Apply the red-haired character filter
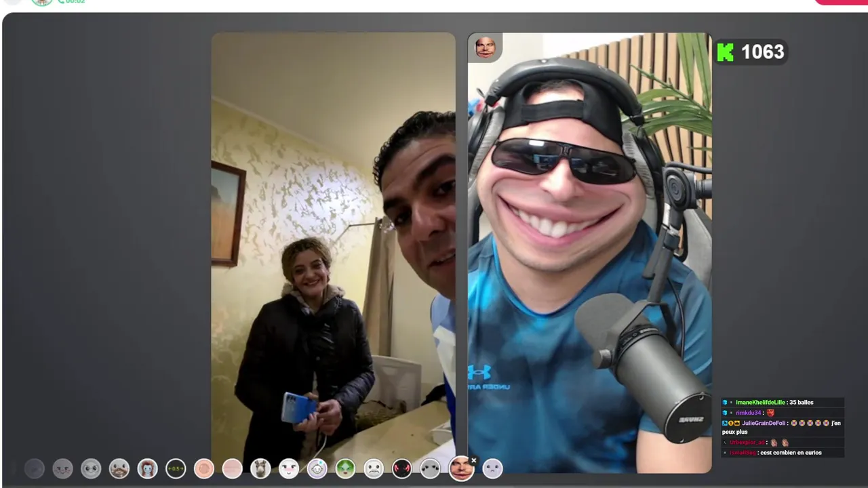This screenshot has height=488, width=868. click(x=147, y=468)
